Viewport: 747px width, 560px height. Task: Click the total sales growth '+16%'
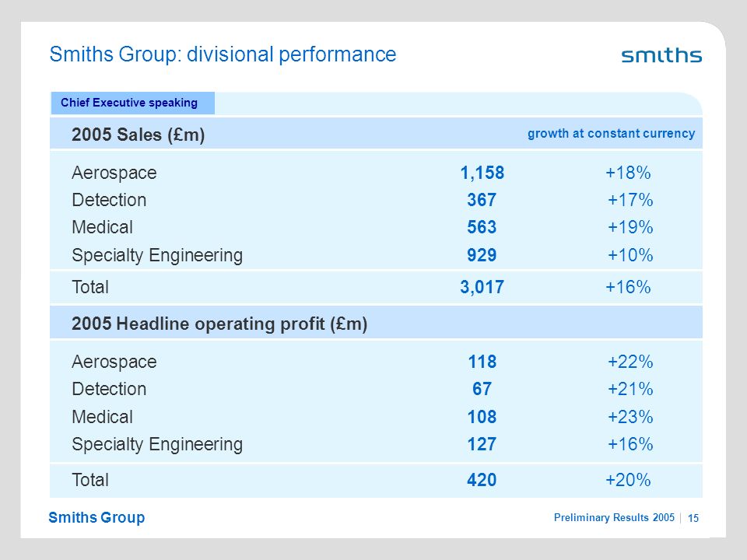(x=628, y=287)
